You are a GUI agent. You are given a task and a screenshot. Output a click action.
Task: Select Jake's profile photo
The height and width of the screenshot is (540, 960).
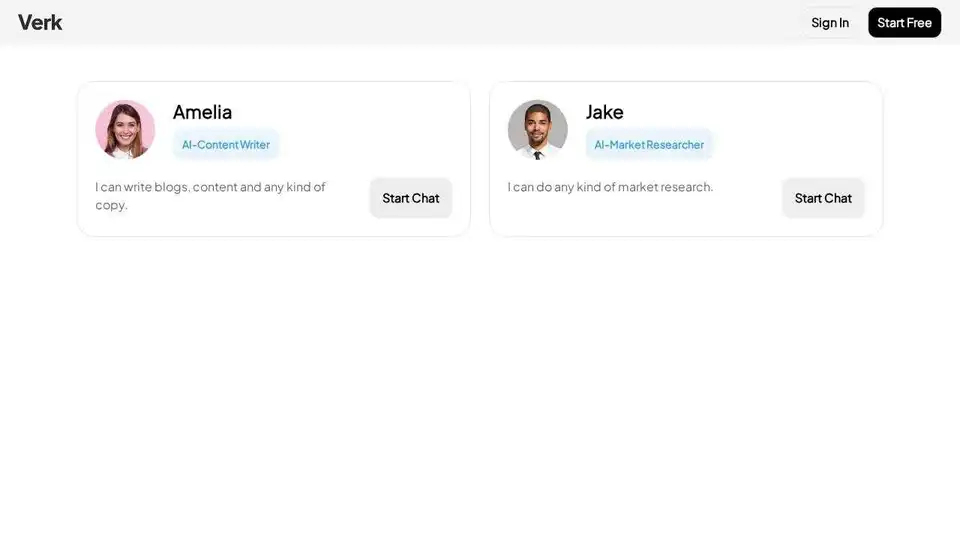538,130
